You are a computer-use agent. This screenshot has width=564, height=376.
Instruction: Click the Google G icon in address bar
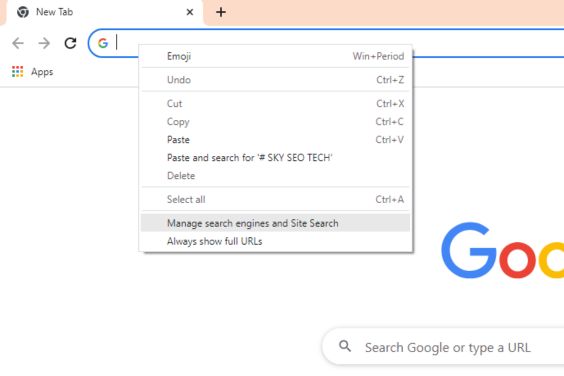coord(103,43)
